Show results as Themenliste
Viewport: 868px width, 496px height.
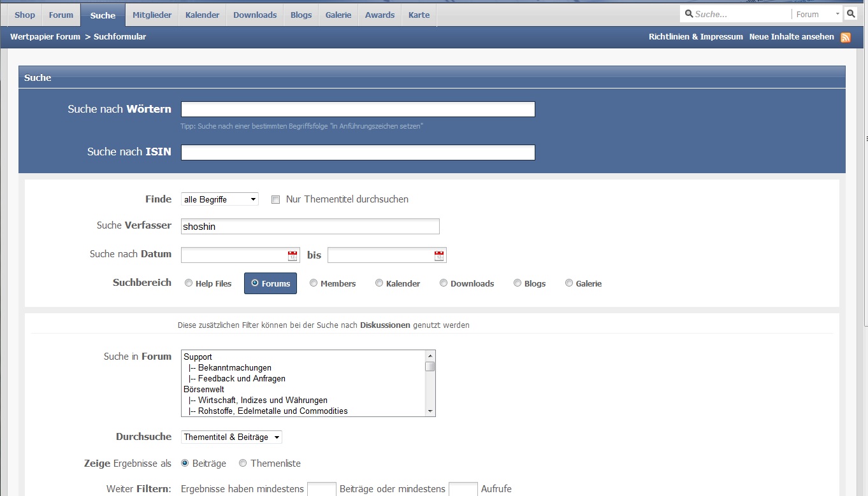coord(243,464)
